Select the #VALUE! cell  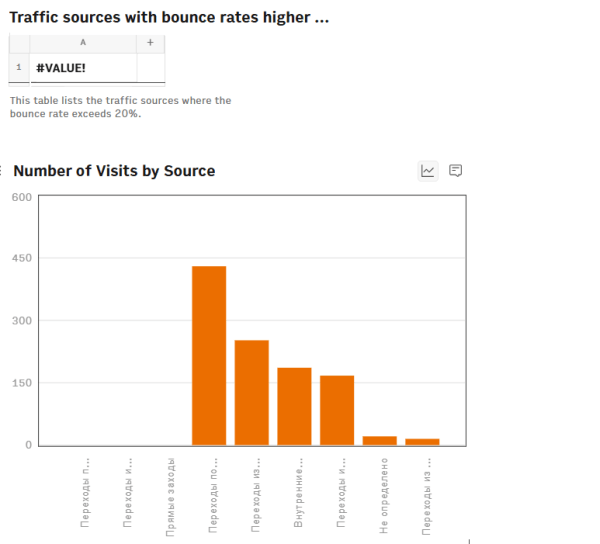83,67
